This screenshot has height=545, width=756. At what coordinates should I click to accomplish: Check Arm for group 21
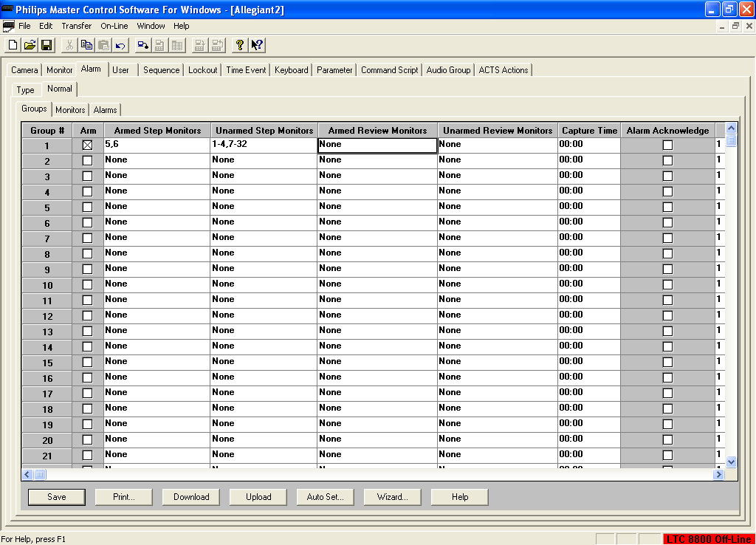click(87, 456)
